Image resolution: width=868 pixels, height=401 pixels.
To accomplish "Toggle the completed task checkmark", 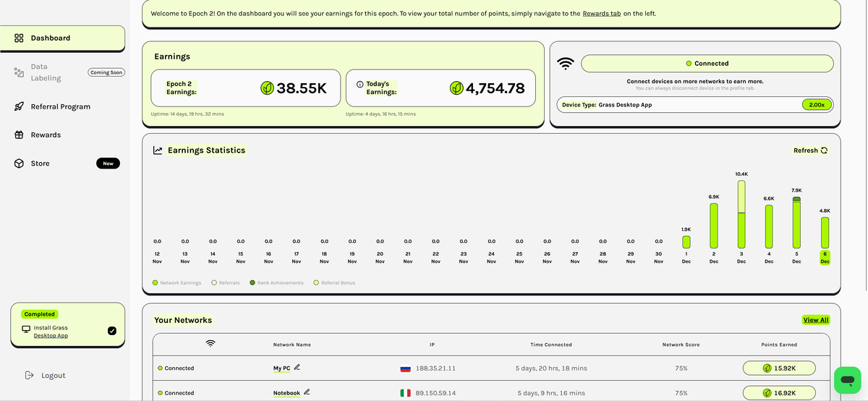I will click(112, 331).
